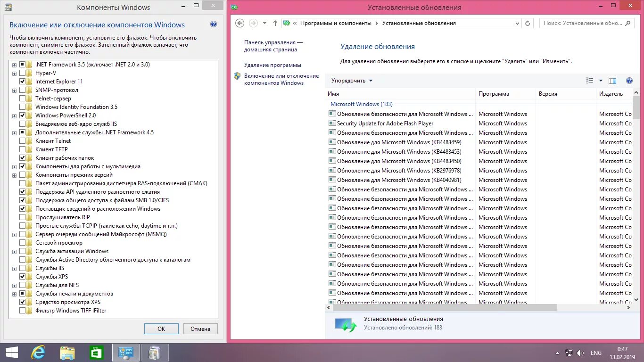Click horizontal scrollbar of updates list
Screen dimensions: 644x362
(444, 307)
